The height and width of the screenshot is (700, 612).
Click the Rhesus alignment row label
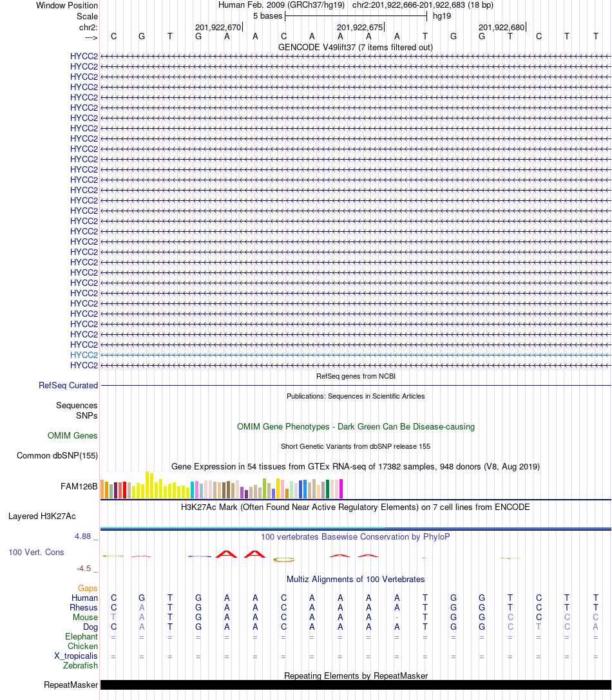(84, 607)
